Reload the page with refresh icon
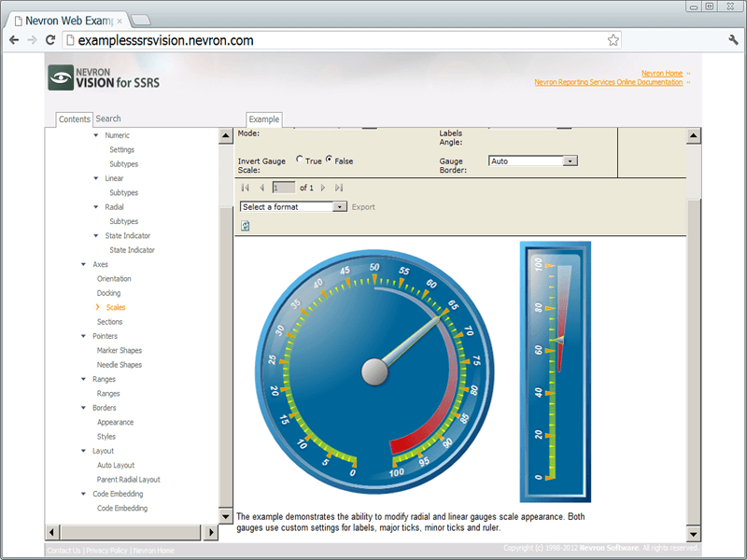747x560 pixels. [50, 40]
